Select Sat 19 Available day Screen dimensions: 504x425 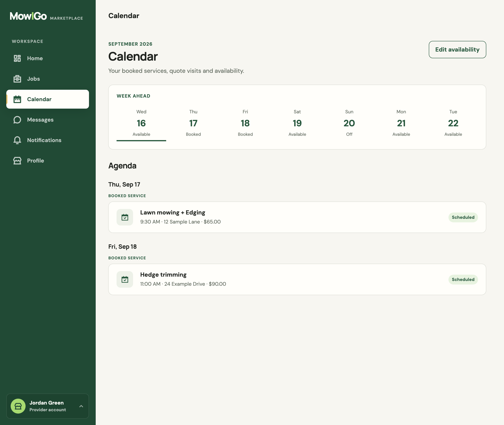[297, 123]
